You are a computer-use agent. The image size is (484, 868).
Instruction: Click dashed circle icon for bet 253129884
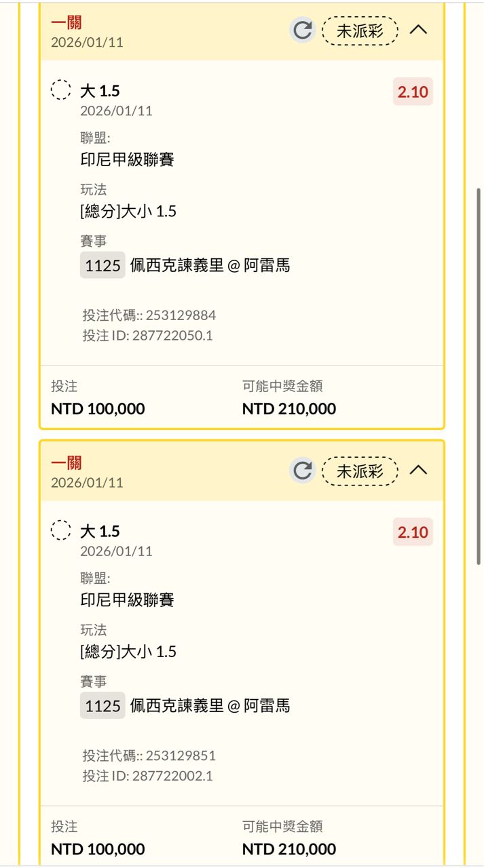tap(61, 90)
